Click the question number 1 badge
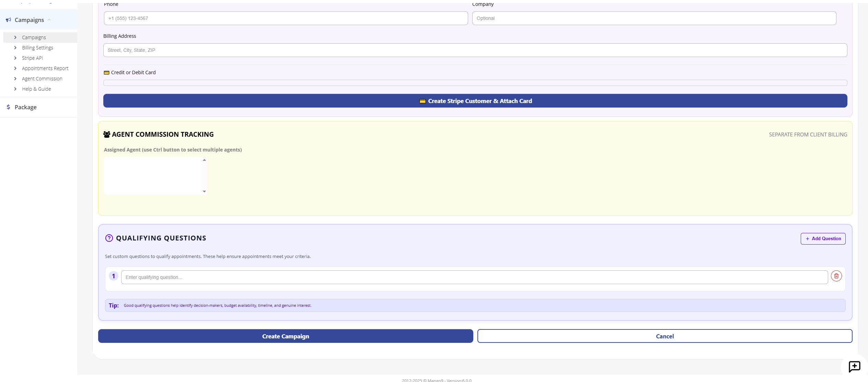 point(114,276)
